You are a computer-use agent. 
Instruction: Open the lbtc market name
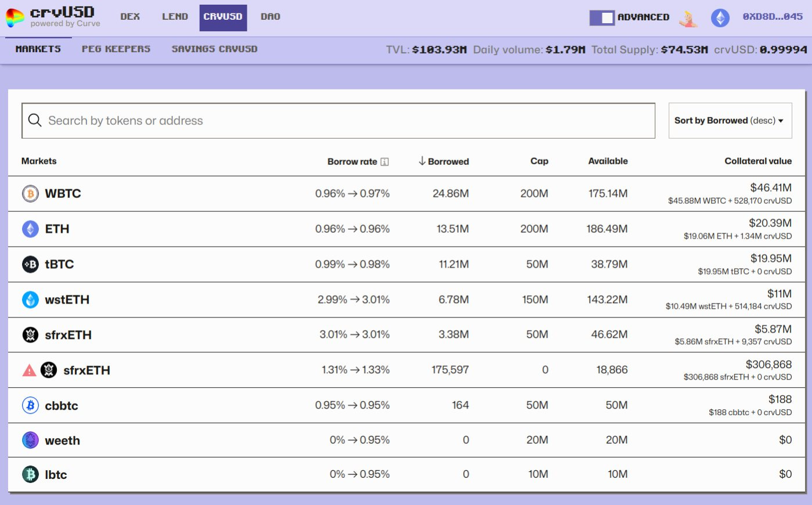click(x=56, y=475)
